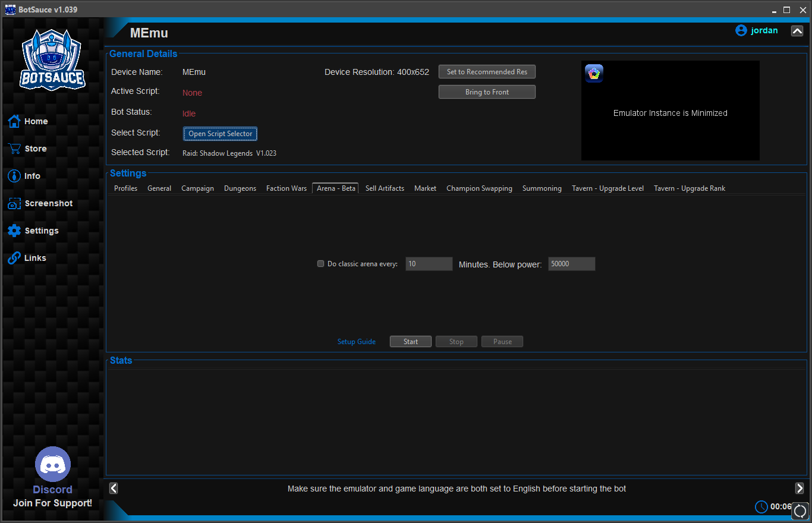Open the Store cart icon
This screenshot has width=812, height=523.
coord(14,149)
